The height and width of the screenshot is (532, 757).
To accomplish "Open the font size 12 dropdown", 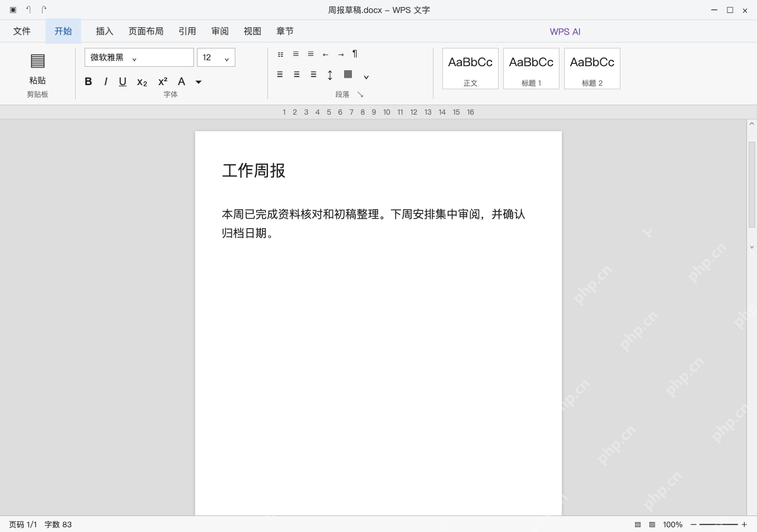I will 216,57.
